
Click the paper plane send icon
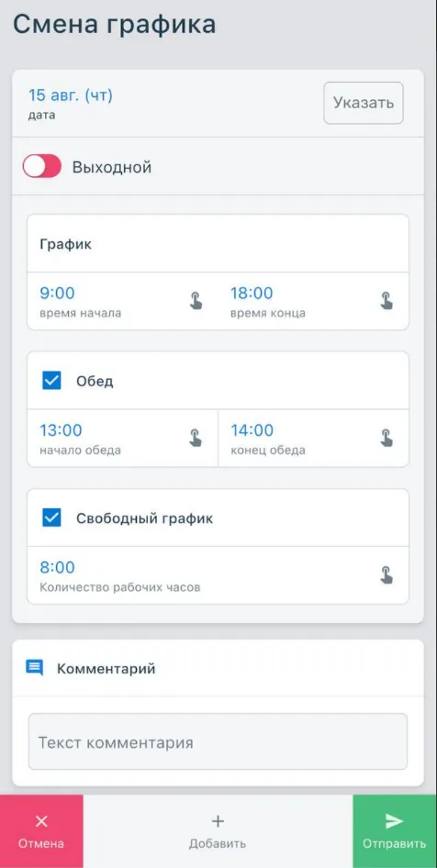tap(395, 821)
